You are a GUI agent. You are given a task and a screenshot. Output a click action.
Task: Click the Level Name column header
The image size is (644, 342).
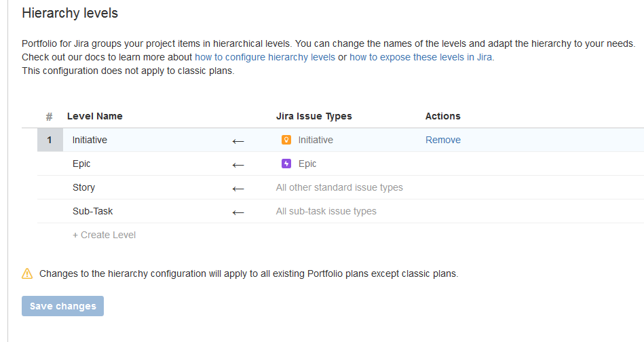(95, 116)
